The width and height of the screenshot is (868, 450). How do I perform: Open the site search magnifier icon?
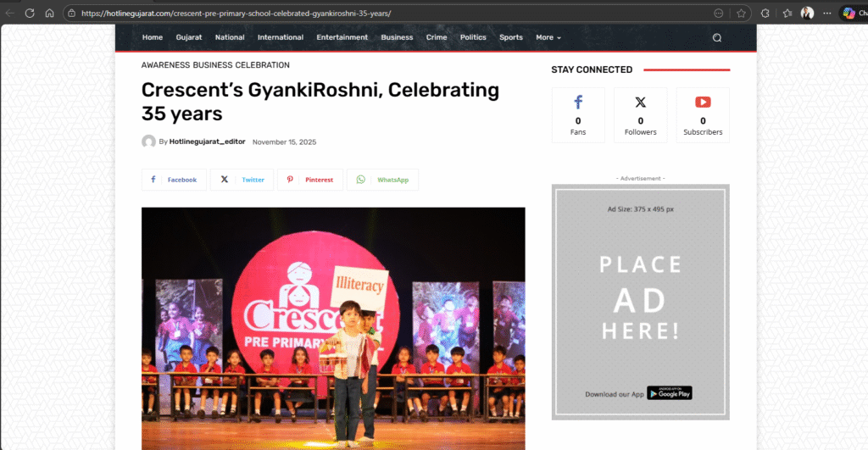[716, 37]
